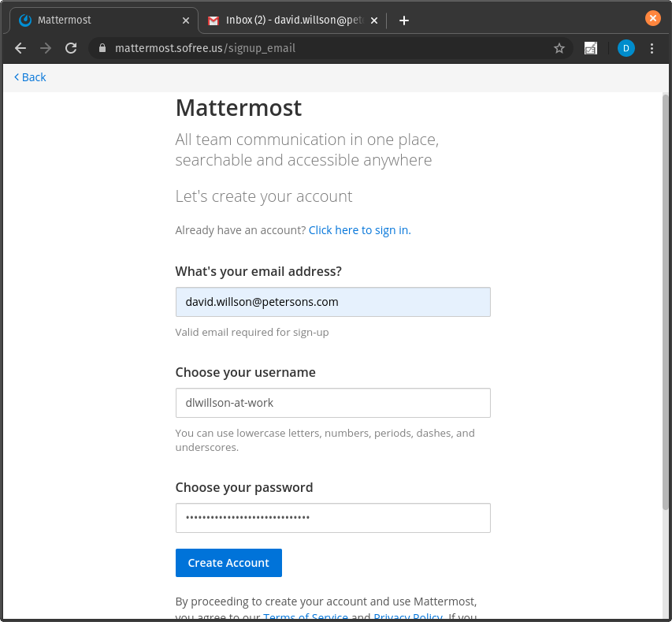
Task: Click the 'Click here to sign in' link
Action: [x=359, y=230]
